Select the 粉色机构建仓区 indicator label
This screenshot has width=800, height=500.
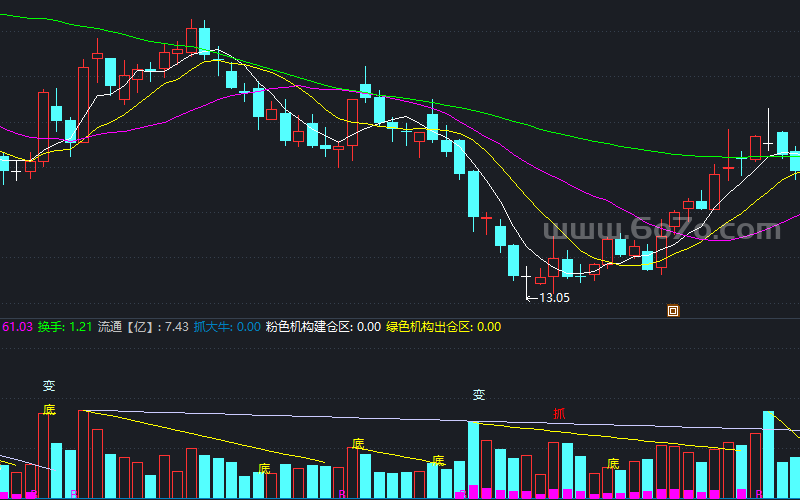tap(322, 326)
